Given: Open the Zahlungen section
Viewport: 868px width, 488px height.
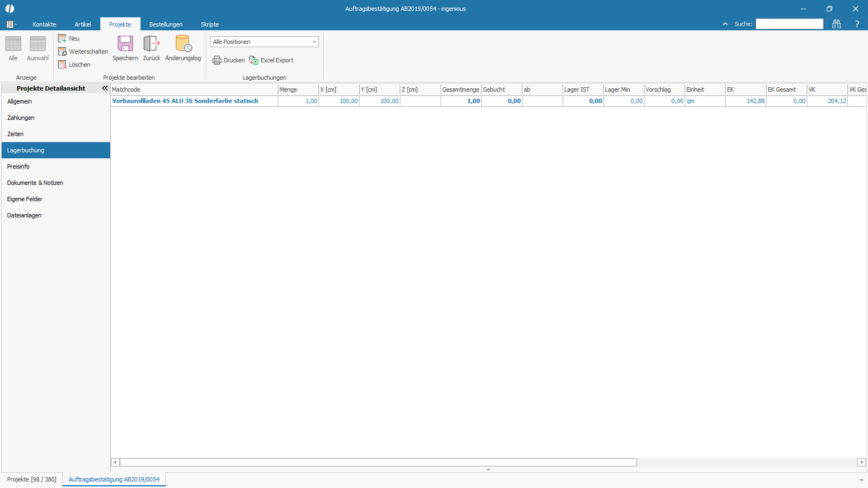Looking at the screenshot, I should [56, 118].
